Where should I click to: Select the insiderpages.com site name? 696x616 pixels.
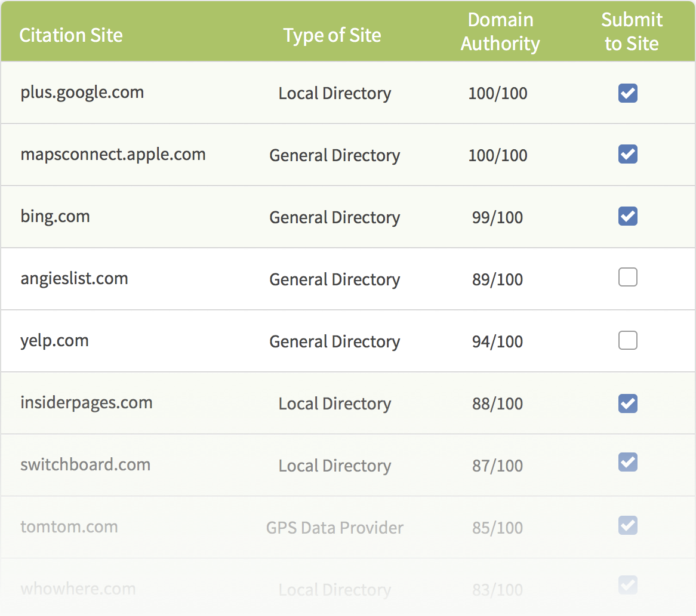(x=87, y=403)
